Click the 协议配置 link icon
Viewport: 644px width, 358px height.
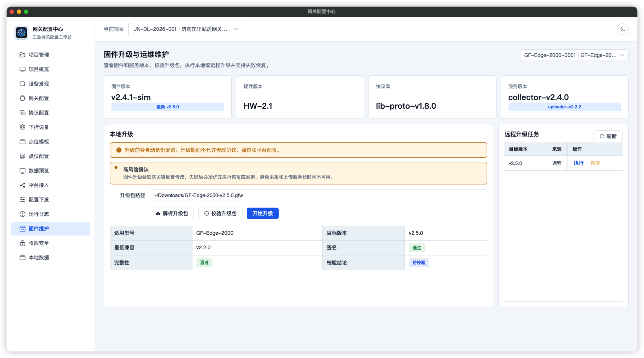tap(22, 113)
